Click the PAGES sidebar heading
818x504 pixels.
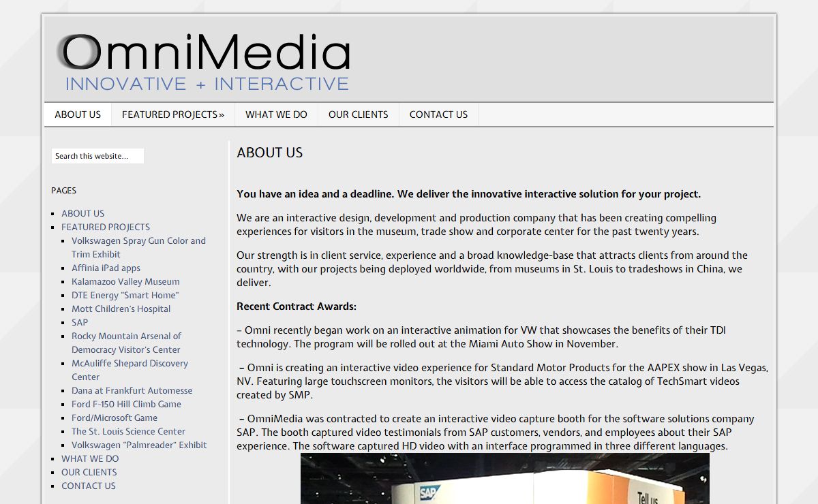[63, 191]
